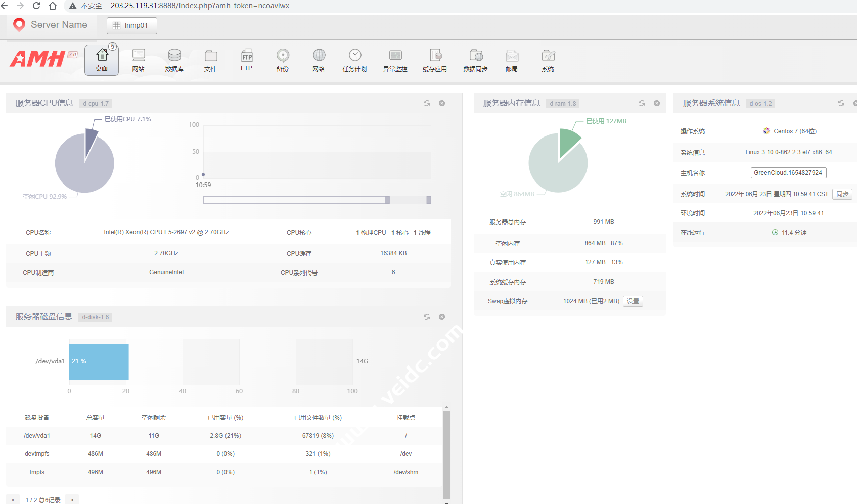This screenshot has height=504, width=857.
Task: Open the 异常监控 monitoring icon
Action: click(395, 60)
